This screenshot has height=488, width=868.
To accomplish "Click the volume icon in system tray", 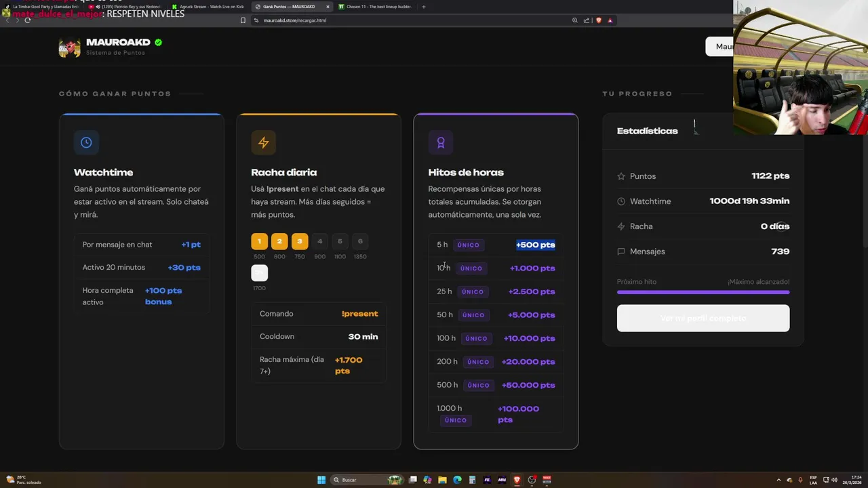I will 834,480.
